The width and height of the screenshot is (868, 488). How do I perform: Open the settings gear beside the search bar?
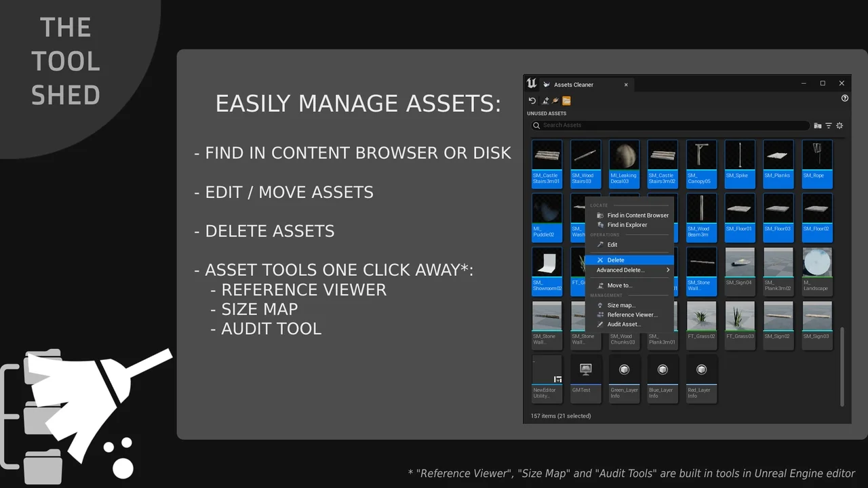(840, 125)
